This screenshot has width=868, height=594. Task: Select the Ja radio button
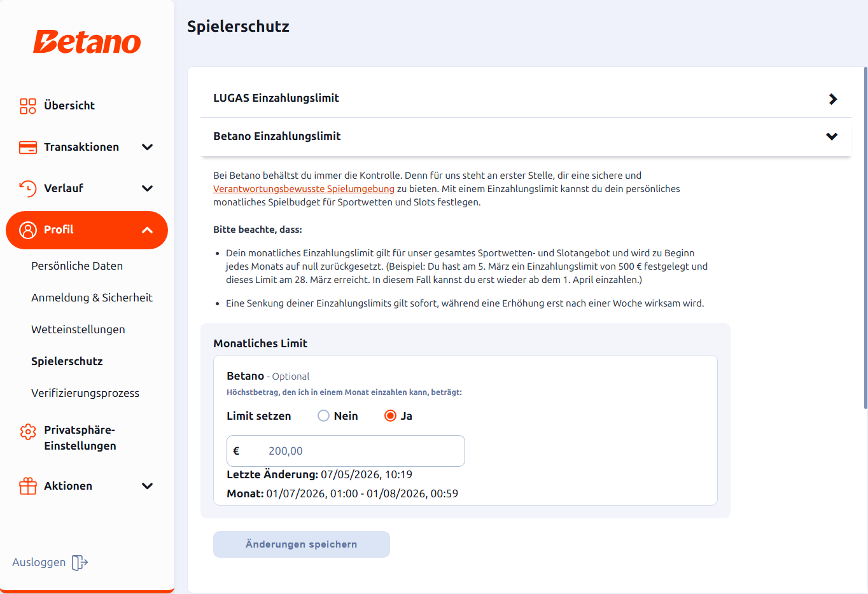pos(391,416)
